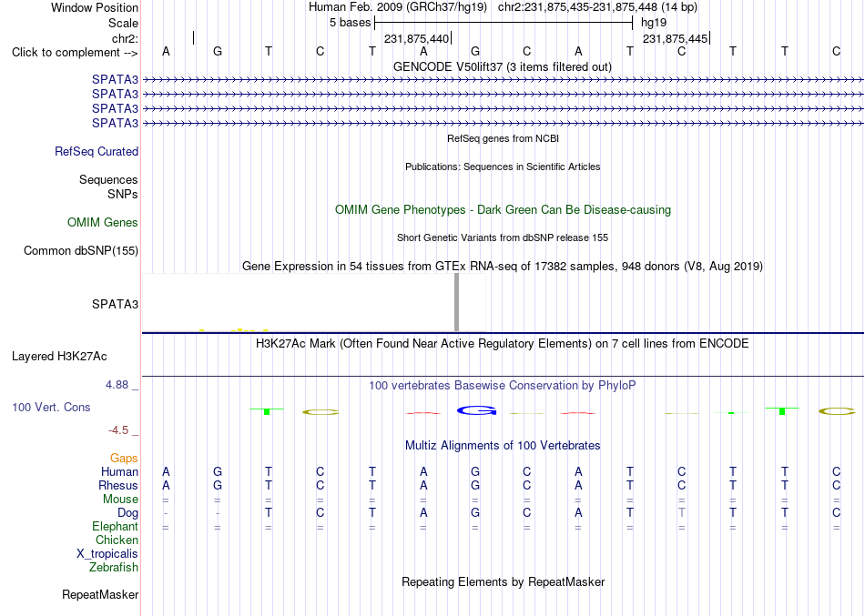Click the 'Click to complement -->' label
The height and width of the screenshot is (616, 865).
click(x=75, y=53)
